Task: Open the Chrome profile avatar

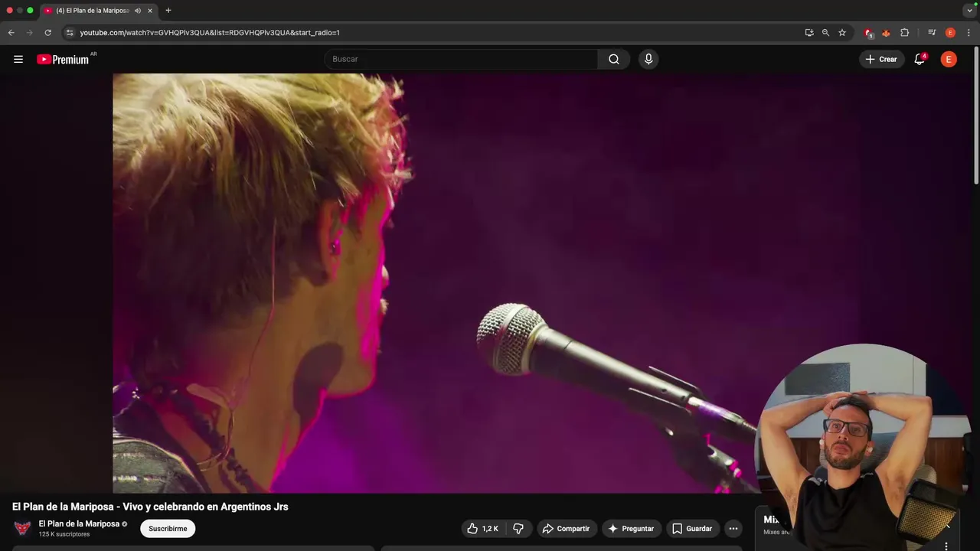Action: [950, 33]
